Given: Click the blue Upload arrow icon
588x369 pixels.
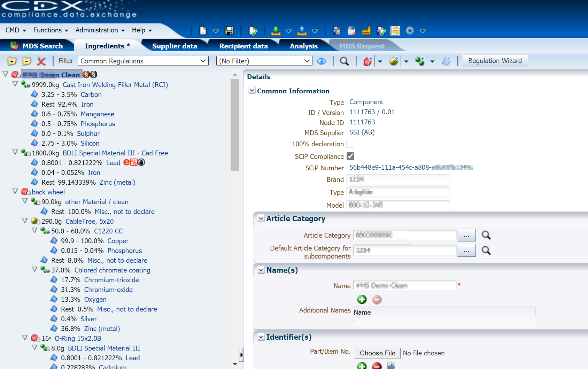Looking at the screenshot, I should click(x=302, y=31).
